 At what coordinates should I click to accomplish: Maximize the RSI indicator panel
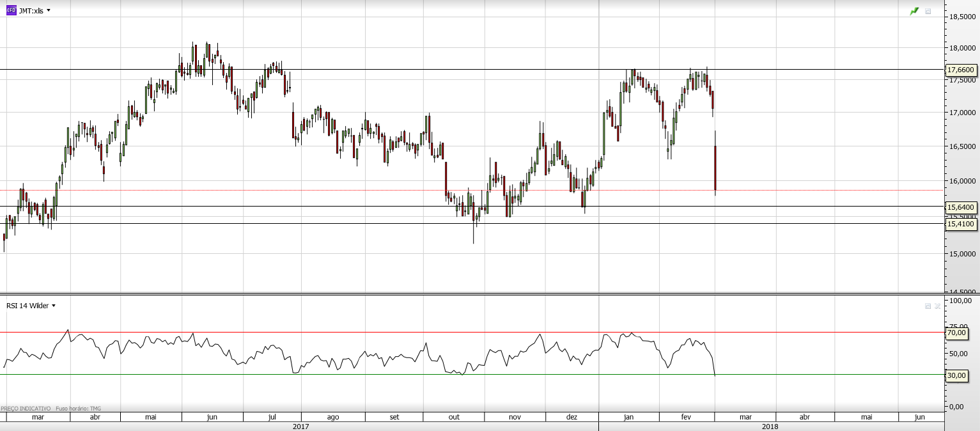click(x=928, y=306)
